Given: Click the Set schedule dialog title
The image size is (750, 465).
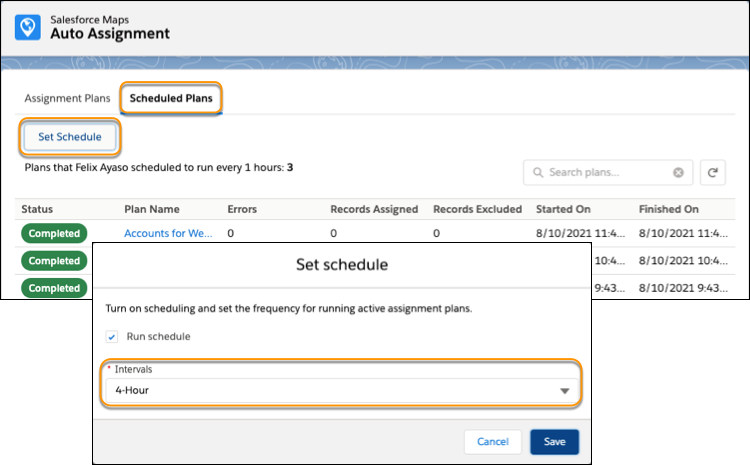Looking at the screenshot, I should click(x=342, y=265).
